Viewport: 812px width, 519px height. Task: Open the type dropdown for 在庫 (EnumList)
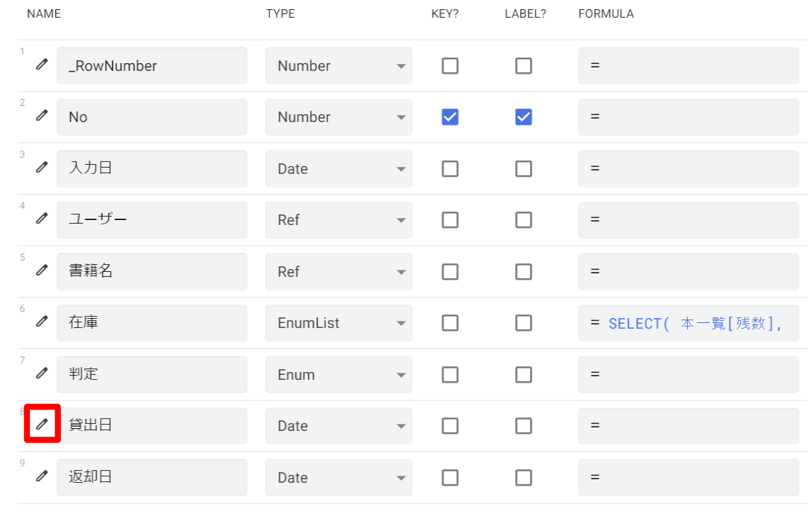pos(339,323)
